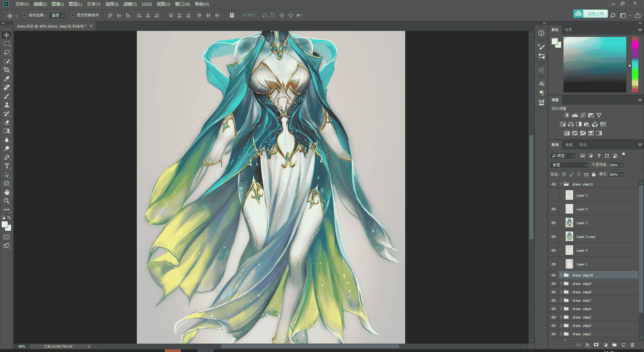This screenshot has width=644, height=352.
Task: Enable show transform controls checkbox
Action: 73,15
